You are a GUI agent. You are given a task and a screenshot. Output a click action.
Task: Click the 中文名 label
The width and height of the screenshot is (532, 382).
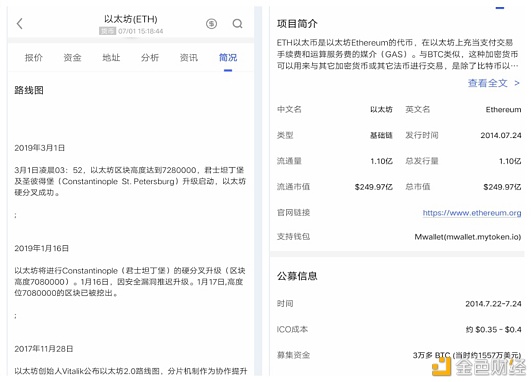pos(289,109)
